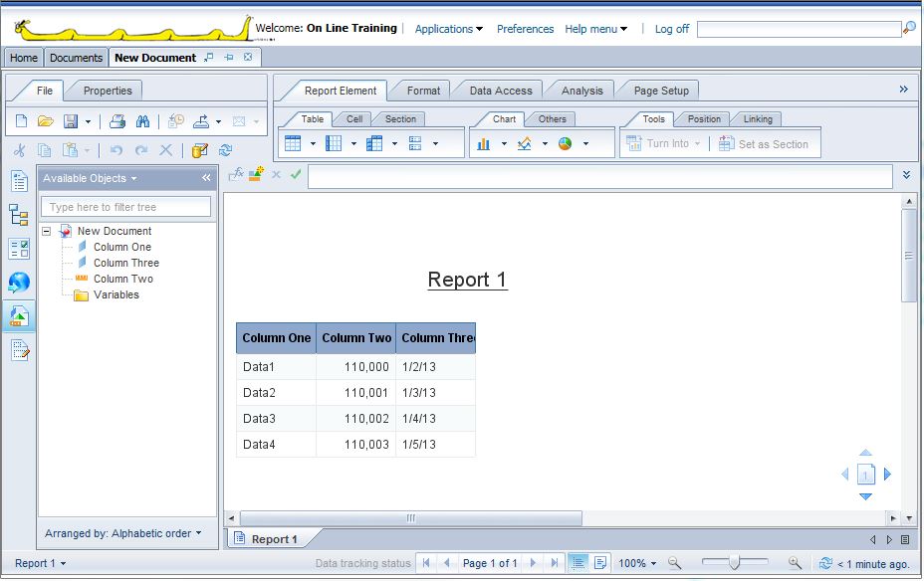
Task: Open the 100% zoom level dropdown
Action: pyautogui.click(x=637, y=563)
